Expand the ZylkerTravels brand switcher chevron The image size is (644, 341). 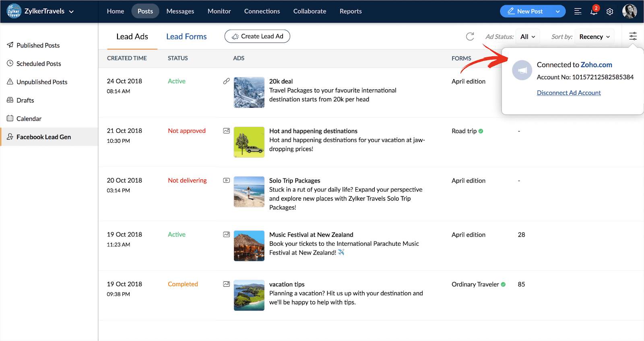point(71,12)
